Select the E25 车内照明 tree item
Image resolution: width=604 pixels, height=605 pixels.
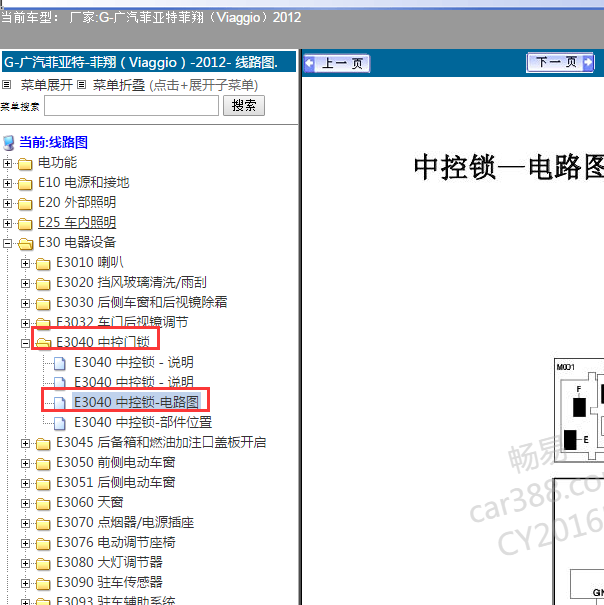77,223
